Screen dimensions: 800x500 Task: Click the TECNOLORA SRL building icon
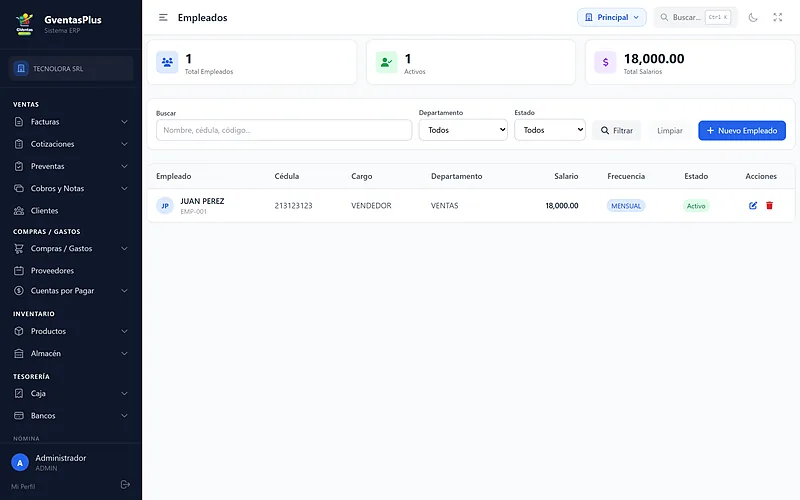click(21, 68)
